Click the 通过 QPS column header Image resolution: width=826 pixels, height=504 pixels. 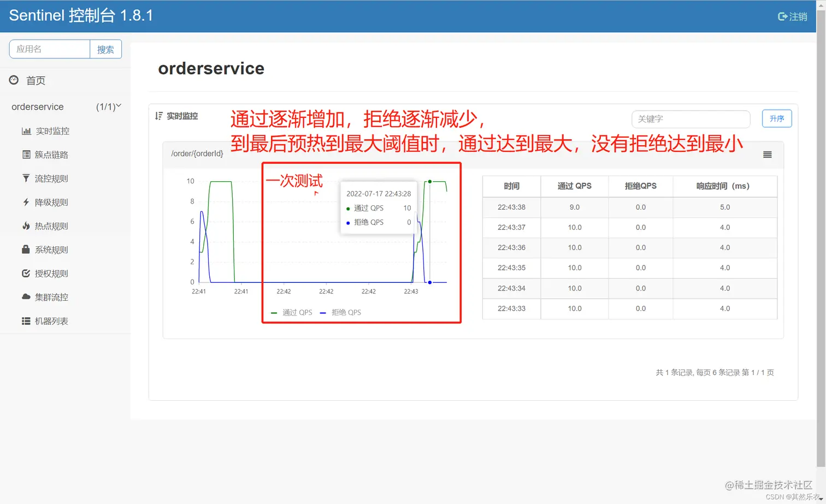574,186
